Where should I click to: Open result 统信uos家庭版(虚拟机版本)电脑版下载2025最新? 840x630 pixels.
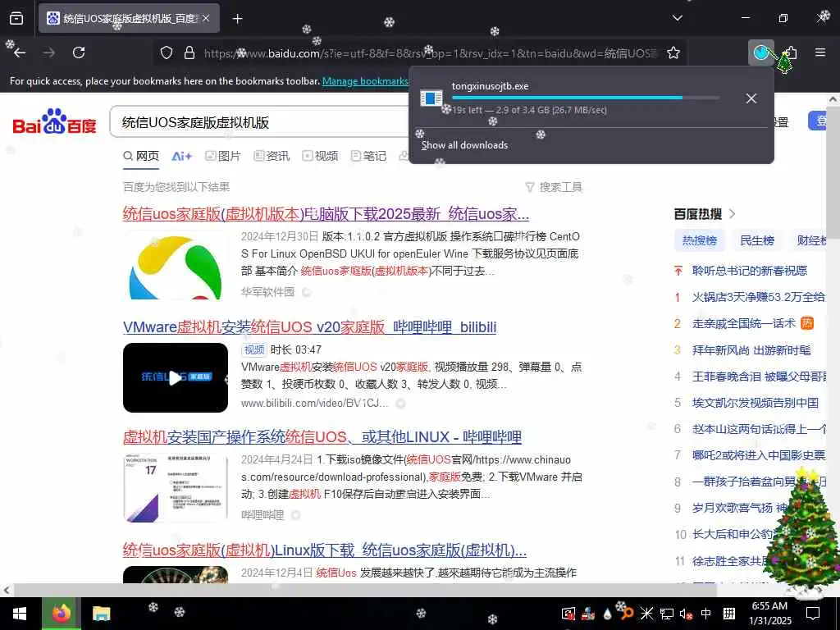[326, 214]
